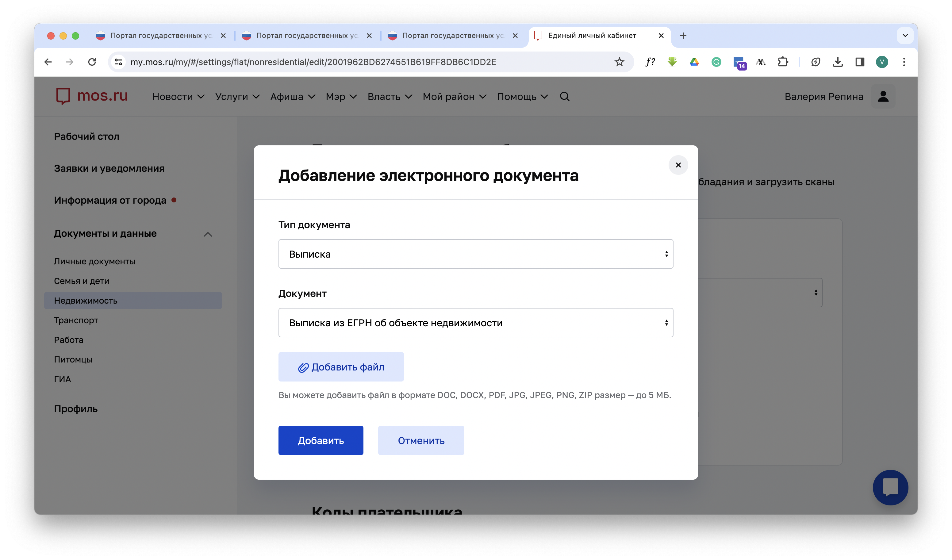This screenshot has width=952, height=560.
Task: Click the address bar URL
Action: point(313,62)
